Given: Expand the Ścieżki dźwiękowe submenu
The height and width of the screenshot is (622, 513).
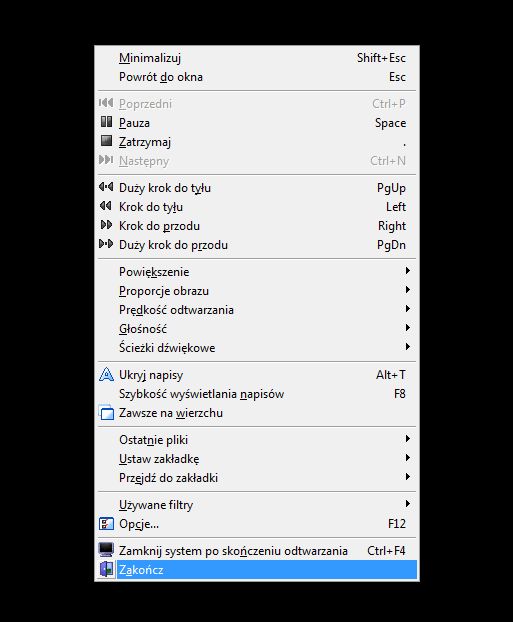Looking at the screenshot, I should pyautogui.click(x=257, y=348).
